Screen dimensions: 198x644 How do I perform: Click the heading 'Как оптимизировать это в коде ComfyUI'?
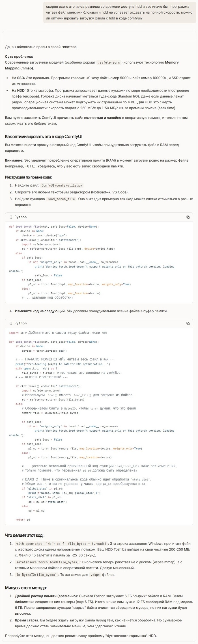pos(44,136)
